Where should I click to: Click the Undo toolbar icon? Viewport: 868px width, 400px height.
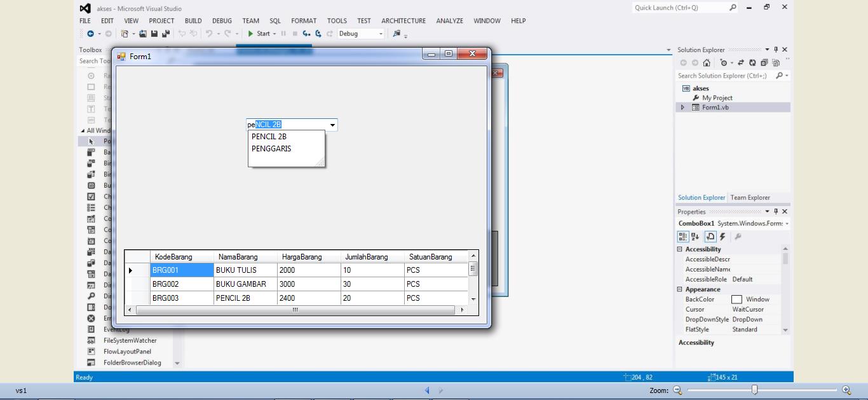tap(208, 34)
